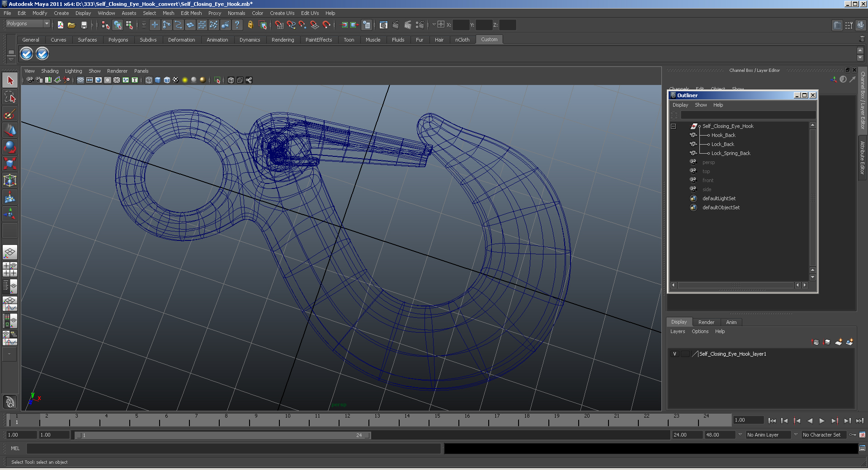Play animation forwards
This screenshot has height=470, width=868.
click(x=822, y=421)
